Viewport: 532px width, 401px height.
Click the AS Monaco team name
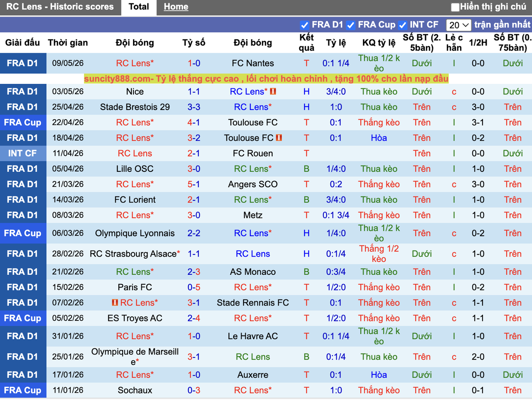[253, 272]
